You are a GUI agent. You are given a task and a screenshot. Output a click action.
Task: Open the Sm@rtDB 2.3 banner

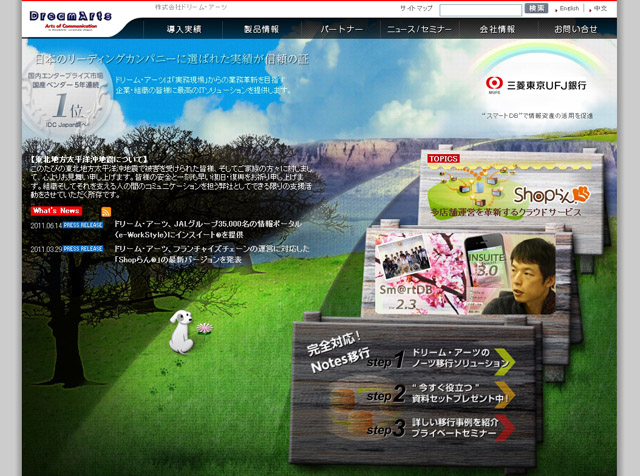click(465, 273)
